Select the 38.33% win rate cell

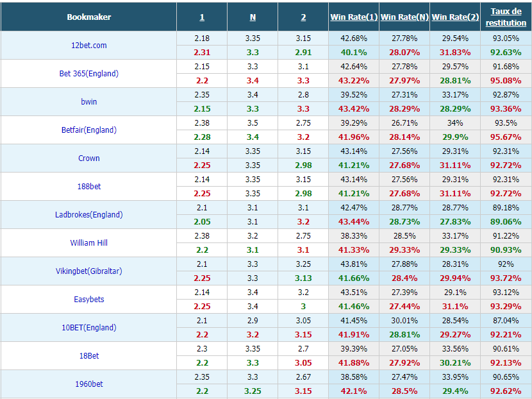[x=354, y=235]
